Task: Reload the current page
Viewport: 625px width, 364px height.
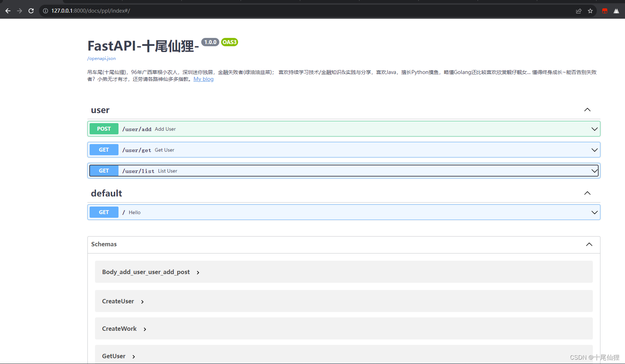Action: tap(31, 11)
